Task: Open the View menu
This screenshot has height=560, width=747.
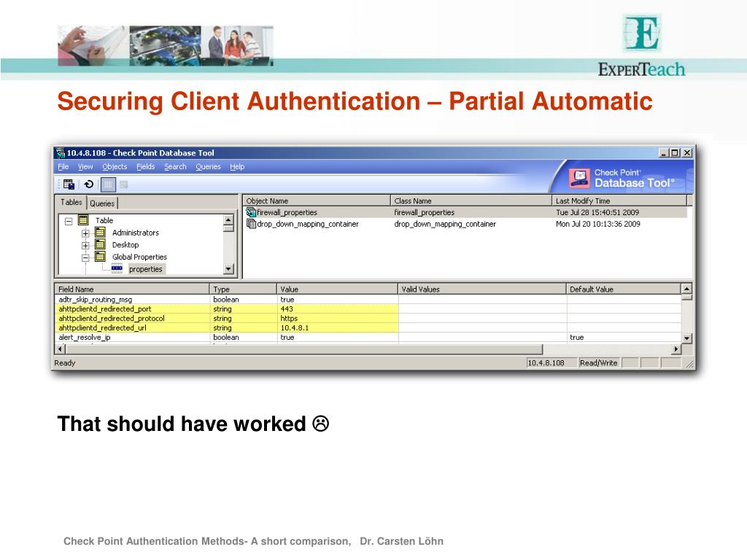Action: coord(85,167)
